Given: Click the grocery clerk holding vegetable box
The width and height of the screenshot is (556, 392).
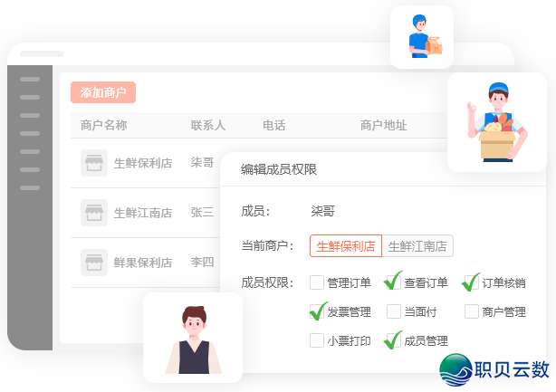Looking at the screenshot, I should point(497,122).
